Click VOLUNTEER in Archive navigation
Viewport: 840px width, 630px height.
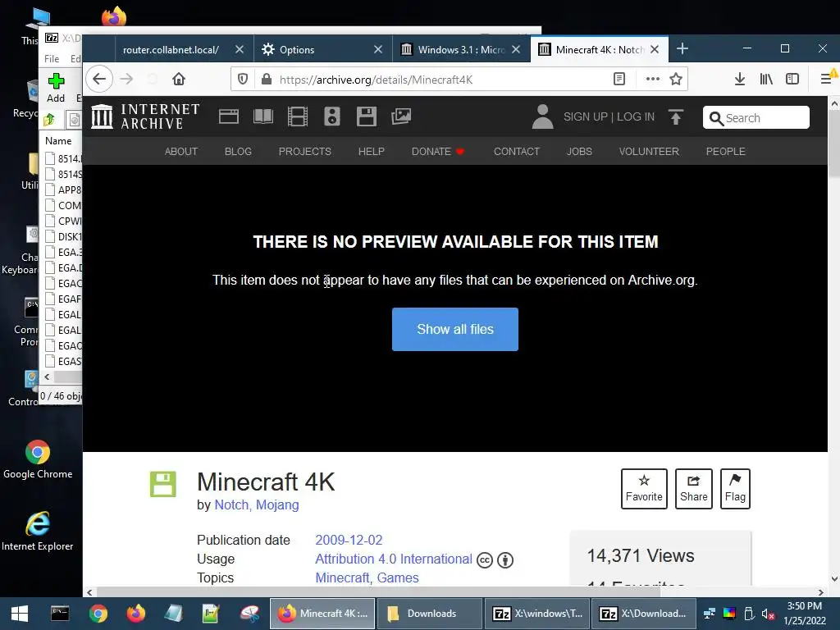pyautogui.click(x=649, y=152)
